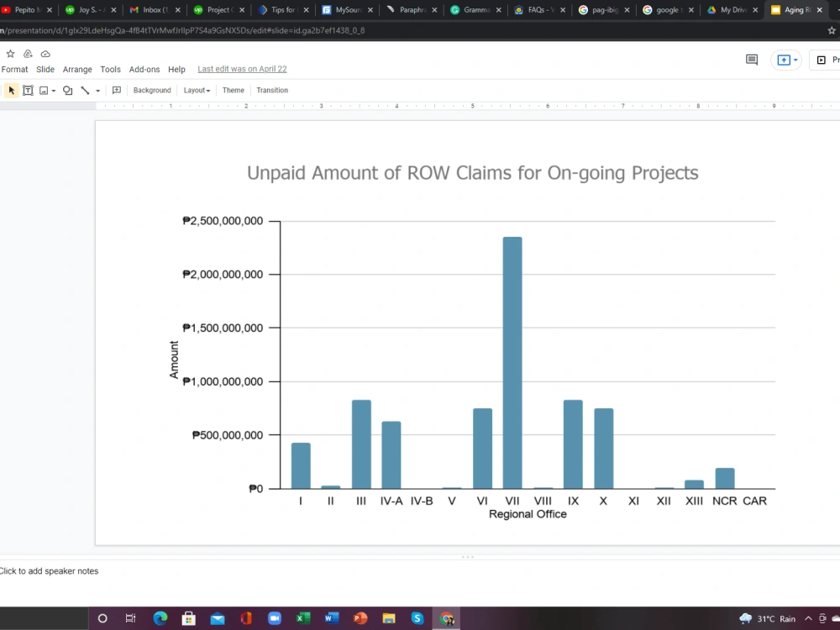The height and width of the screenshot is (630, 840).
Task: Click to add speaker notes
Action: [49, 571]
